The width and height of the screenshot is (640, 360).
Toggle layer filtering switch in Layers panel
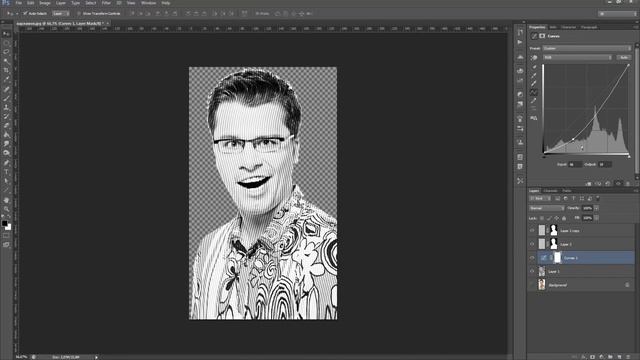[x=598, y=198]
